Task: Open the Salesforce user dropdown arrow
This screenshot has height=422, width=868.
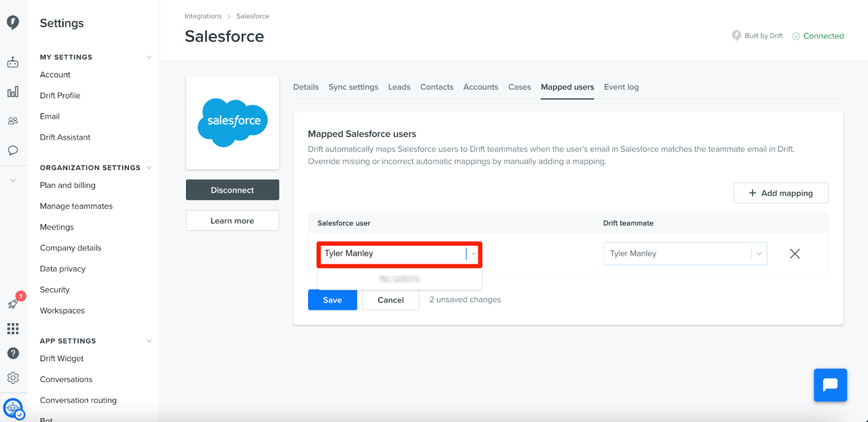Action: 474,254
